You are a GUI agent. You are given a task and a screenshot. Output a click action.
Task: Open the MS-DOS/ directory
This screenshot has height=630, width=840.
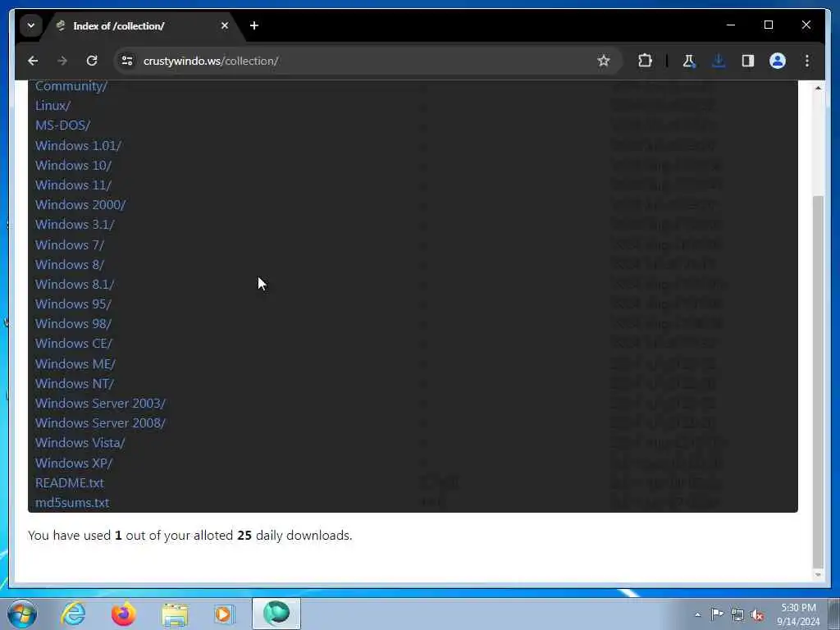pos(62,126)
